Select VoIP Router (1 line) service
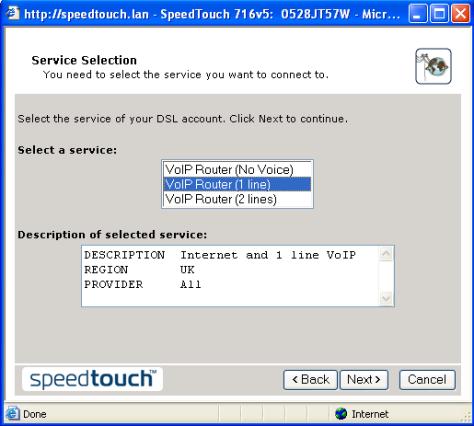Screen dimensions: 474x426 (x=237, y=184)
